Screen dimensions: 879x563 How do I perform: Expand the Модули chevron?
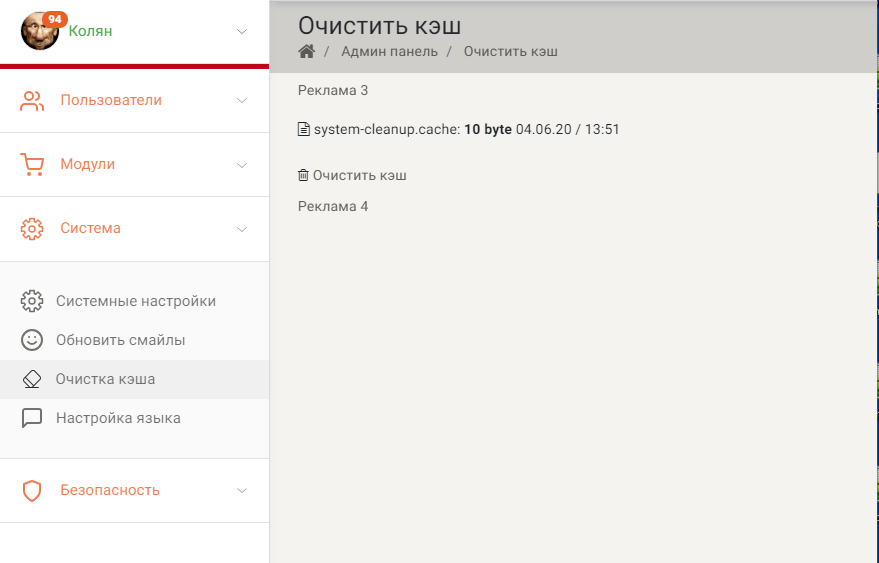coord(242,165)
